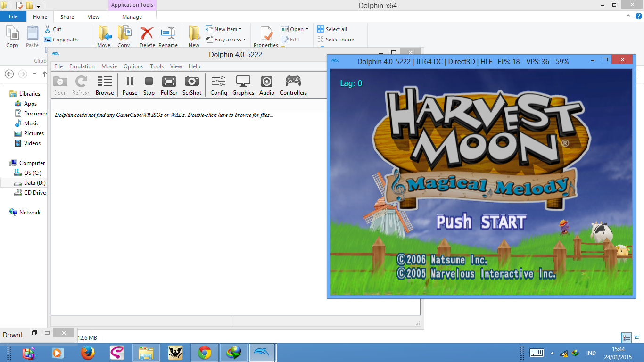This screenshot has height=362, width=644.
Task: Select Libraries in navigation pane
Action: click(x=25, y=94)
